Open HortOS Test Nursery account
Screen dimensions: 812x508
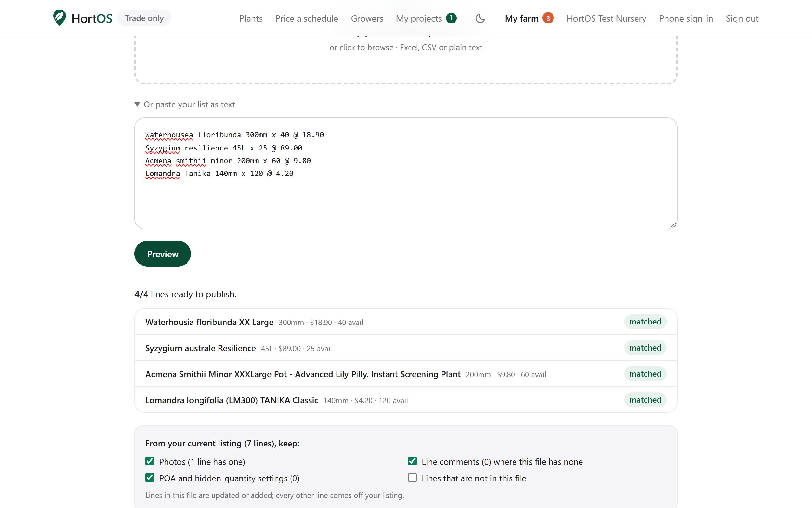(x=606, y=18)
